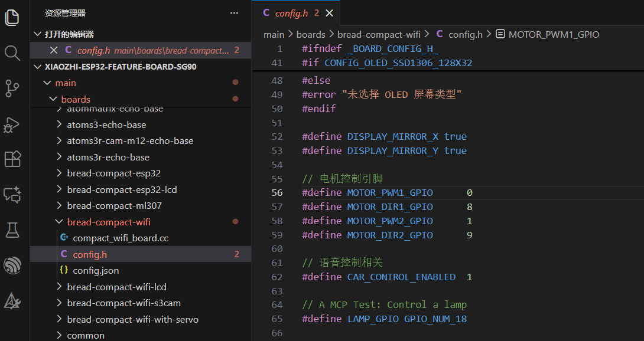Collapse the bread-compact-wifi folder
This screenshot has height=341, width=644.
coord(59,222)
